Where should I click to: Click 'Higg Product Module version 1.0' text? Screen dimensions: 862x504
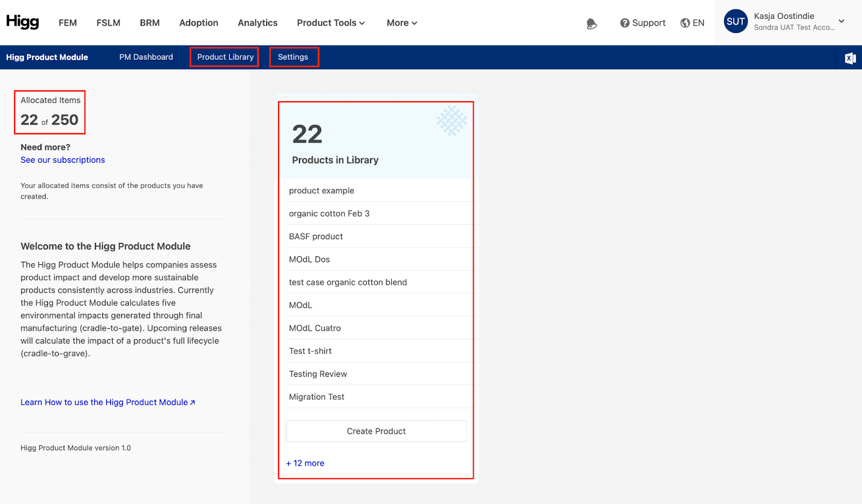(75, 448)
